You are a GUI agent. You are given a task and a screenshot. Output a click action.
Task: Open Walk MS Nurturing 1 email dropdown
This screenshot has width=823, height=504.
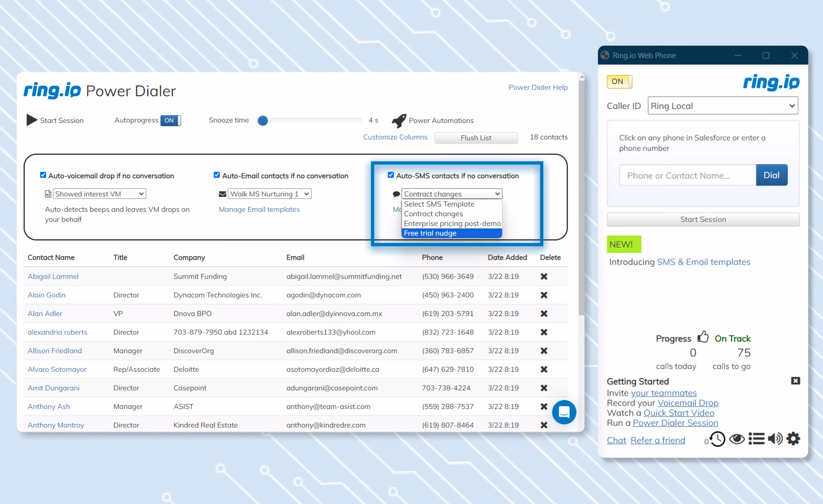pos(270,194)
